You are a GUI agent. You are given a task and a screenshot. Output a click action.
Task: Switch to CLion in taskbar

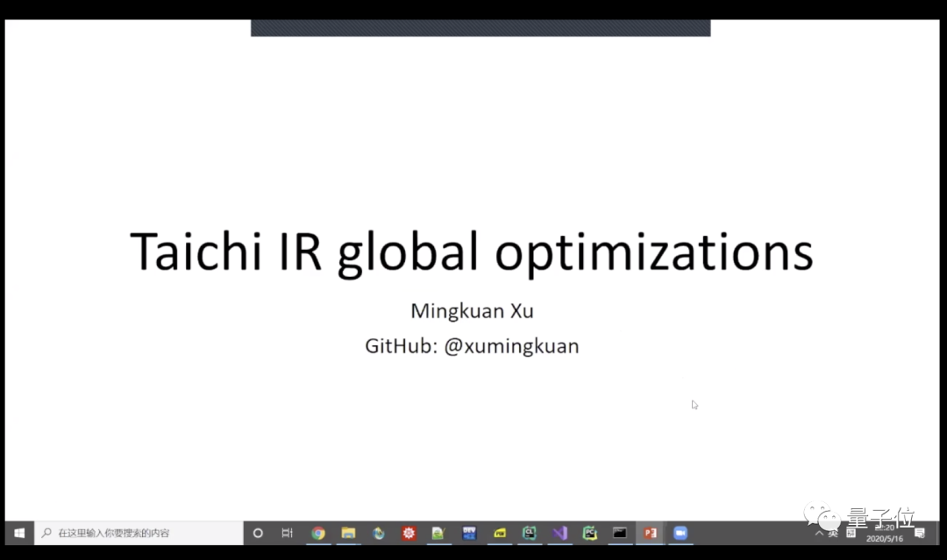click(530, 533)
